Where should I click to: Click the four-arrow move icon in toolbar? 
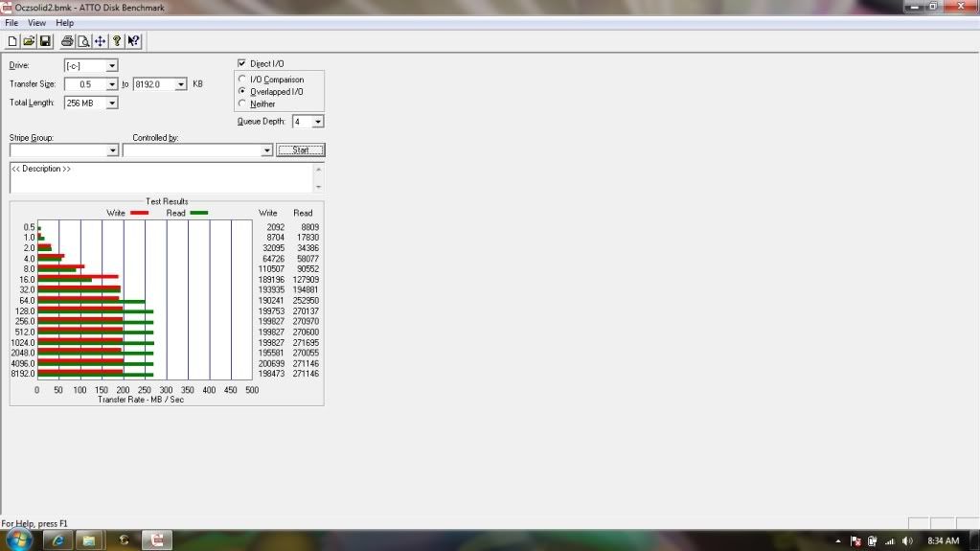click(100, 41)
